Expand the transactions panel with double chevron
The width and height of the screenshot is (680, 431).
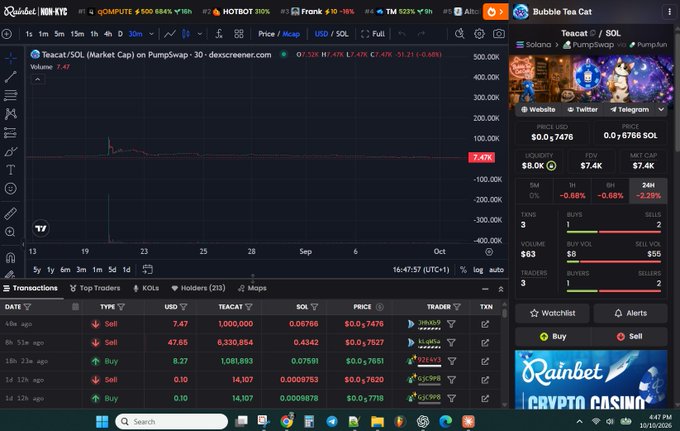click(x=500, y=289)
